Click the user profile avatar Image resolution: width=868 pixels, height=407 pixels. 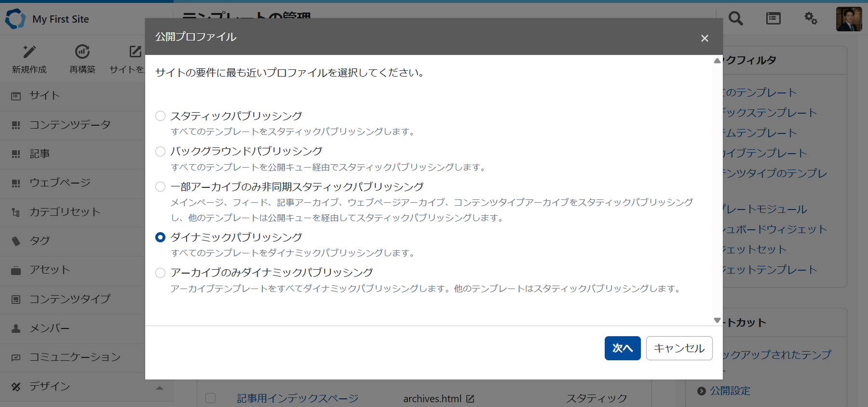tap(849, 19)
